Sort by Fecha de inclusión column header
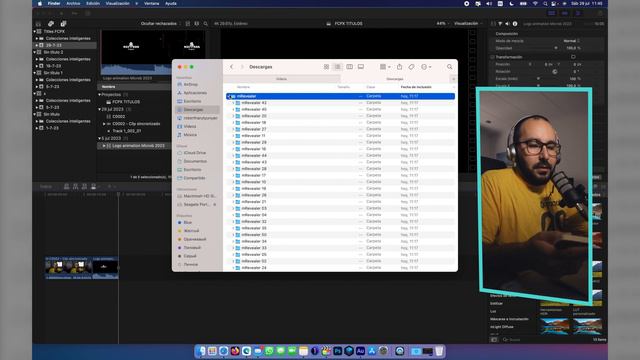The width and height of the screenshot is (640, 360). tap(416, 87)
